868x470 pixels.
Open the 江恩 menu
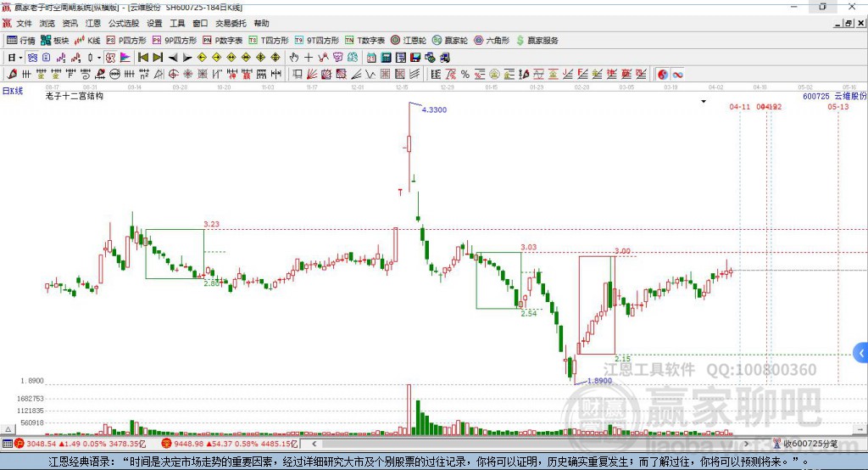coord(93,23)
